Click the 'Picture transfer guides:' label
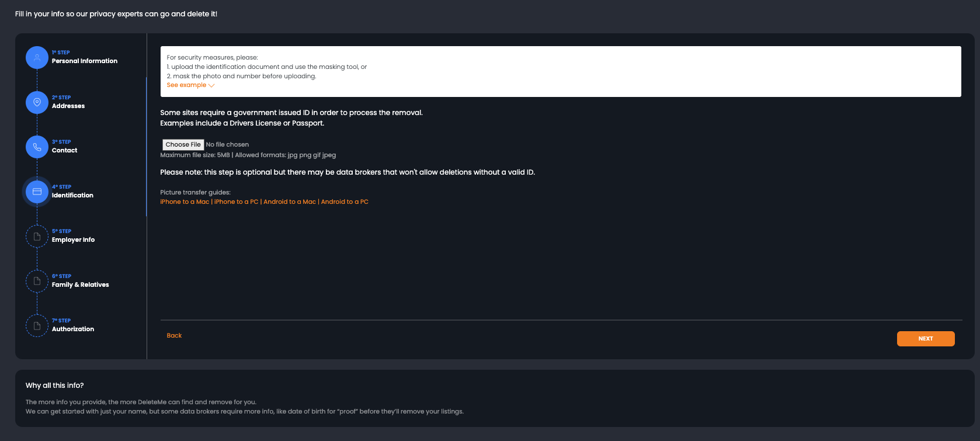Screen dimensions: 980x441 pos(196,192)
